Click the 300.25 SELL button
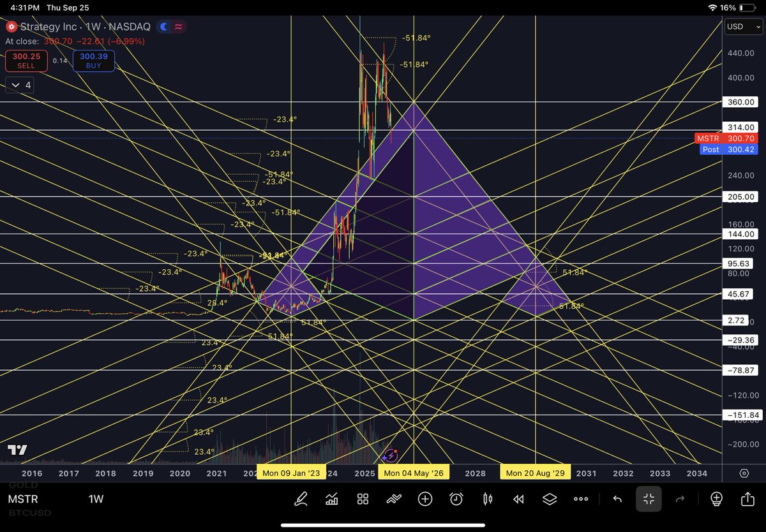This screenshot has width=766, height=532. [x=25, y=61]
